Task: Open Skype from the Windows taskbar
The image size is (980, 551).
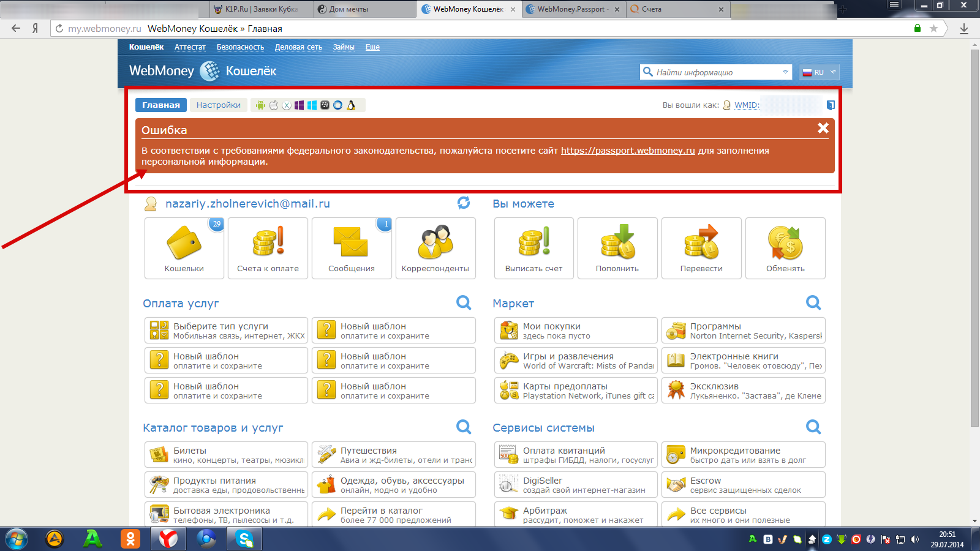Action: [244, 539]
